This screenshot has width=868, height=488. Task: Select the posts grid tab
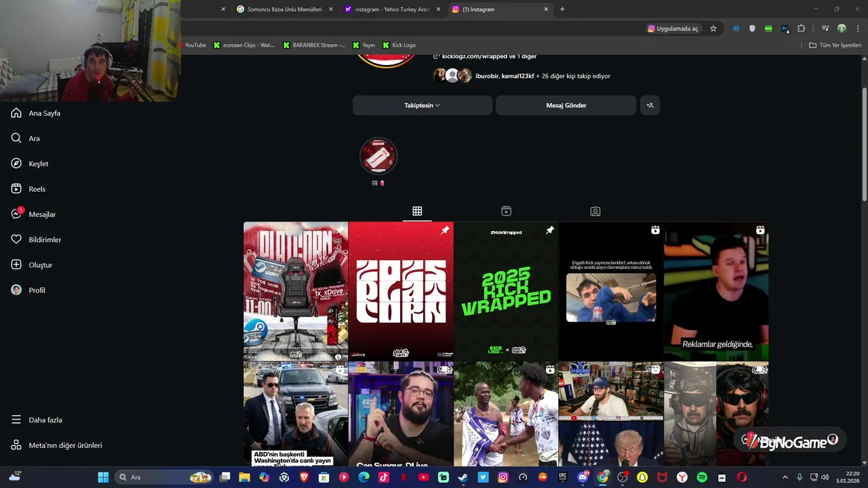[x=417, y=211]
